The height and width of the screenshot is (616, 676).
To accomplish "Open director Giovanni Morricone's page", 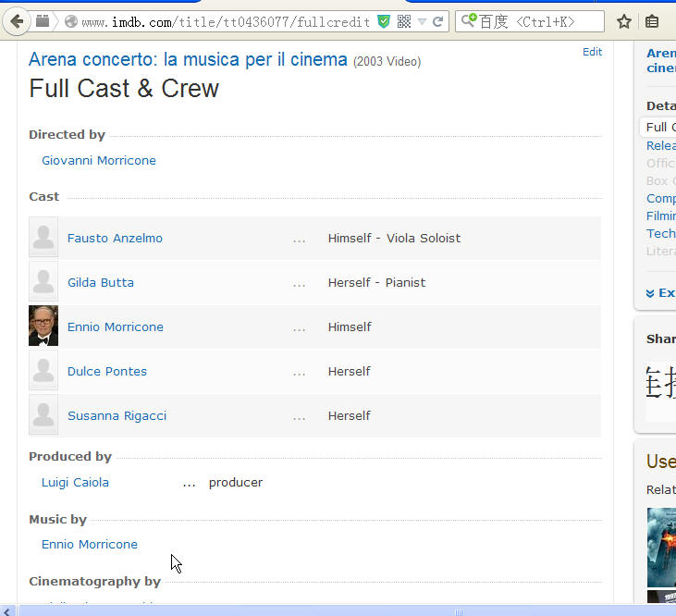I will [x=99, y=160].
